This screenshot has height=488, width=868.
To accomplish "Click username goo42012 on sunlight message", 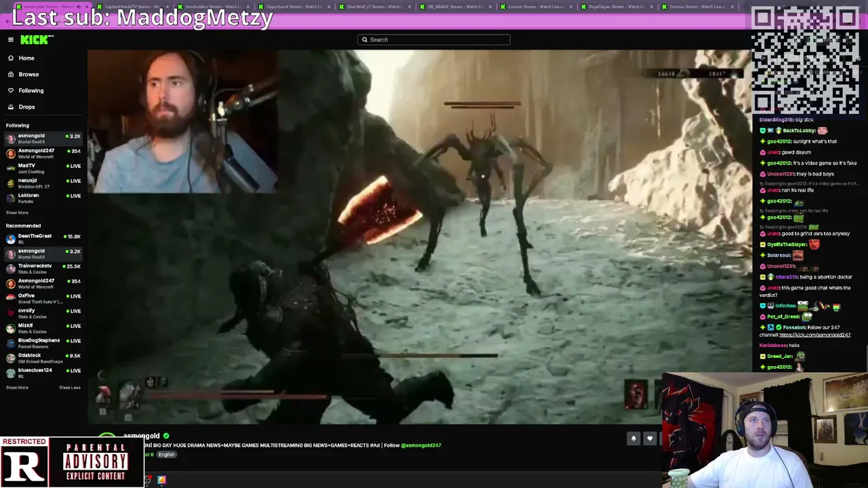I will (x=779, y=142).
